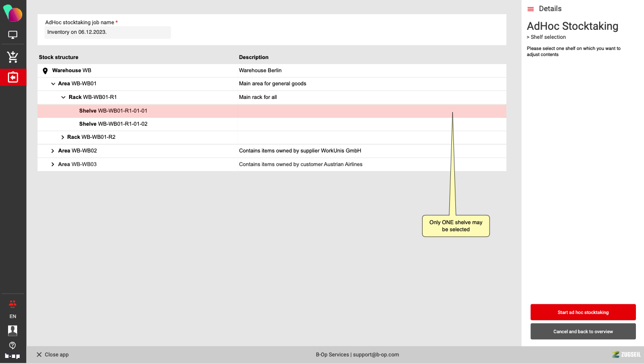This screenshot has height=364, width=644.
Task: Open the user profile avatar icon
Action: (13, 330)
